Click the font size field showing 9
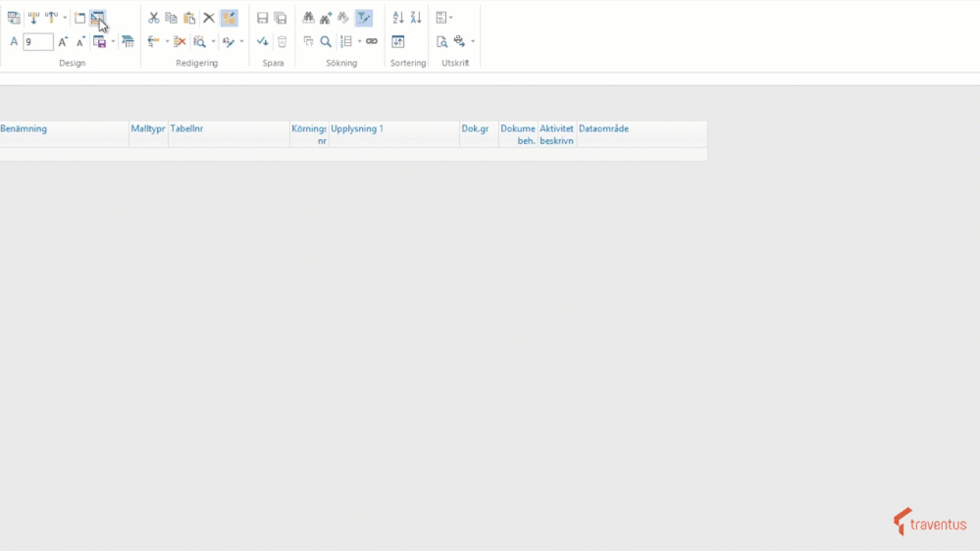 [x=37, y=42]
